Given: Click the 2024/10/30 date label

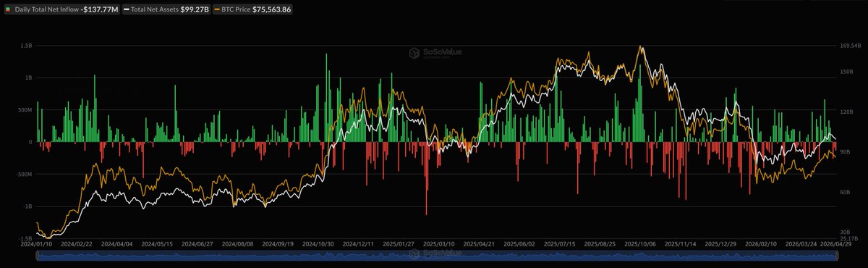Looking at the screenshot, I should (319, 244).
